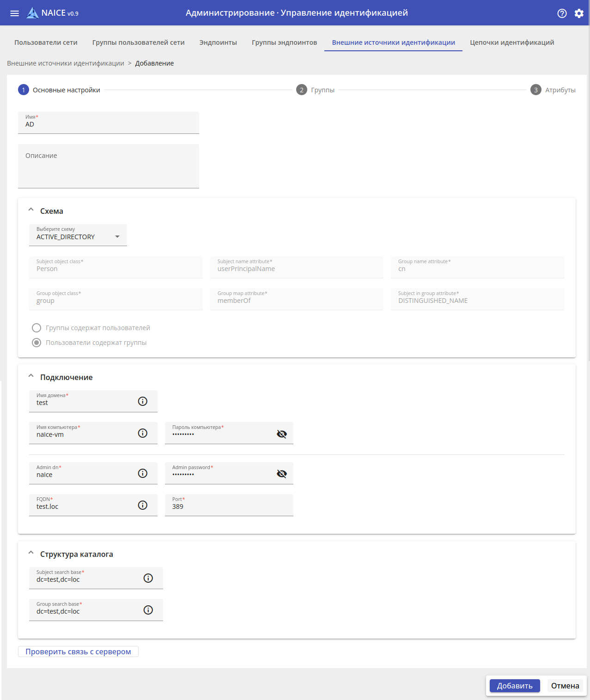Open the hamburger navigation menu
The width and height of the screenshot is (590, 700).
15,13
